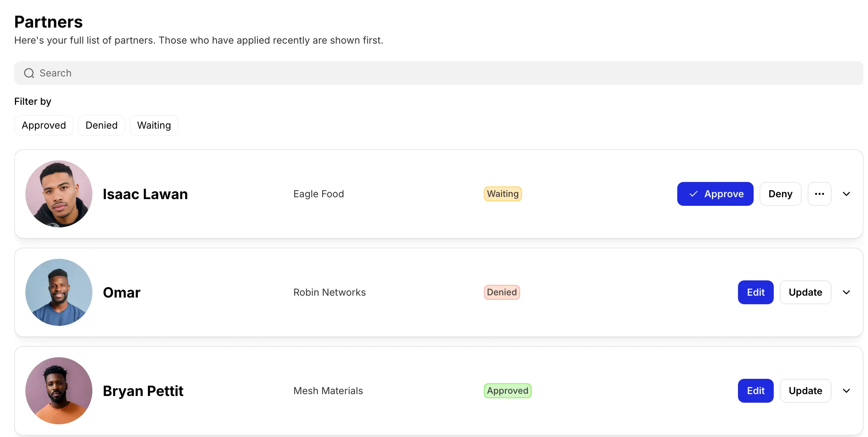The width and height of the screenshot is (868, 437).
Task: Expand Isaac Lawan's row with chevron
Action: (846, 194)
